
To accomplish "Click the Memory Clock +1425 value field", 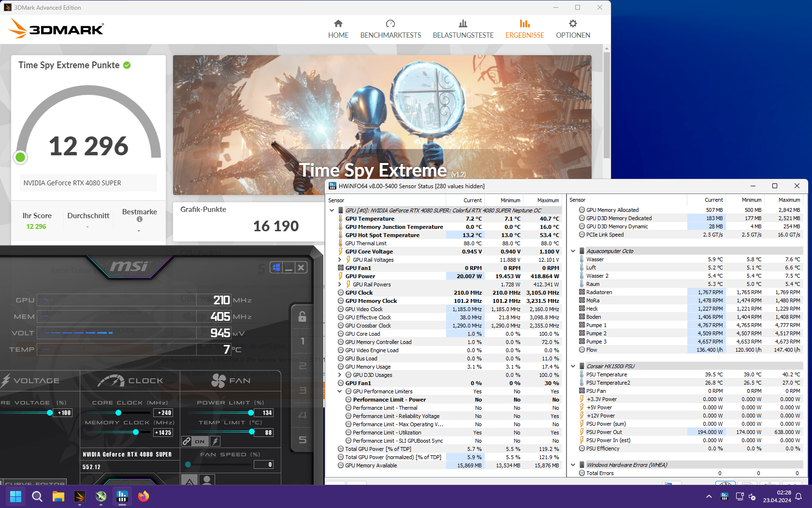I will (163, 433).
